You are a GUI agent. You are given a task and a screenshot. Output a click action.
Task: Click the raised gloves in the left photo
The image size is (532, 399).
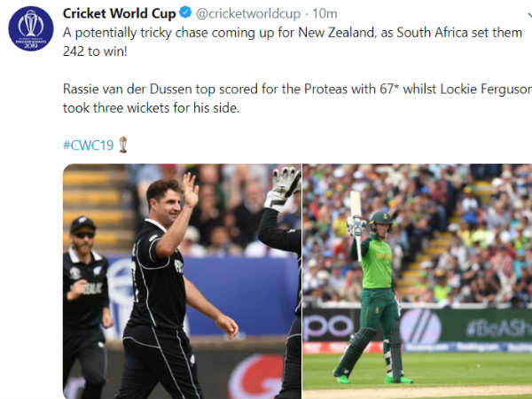284,188
